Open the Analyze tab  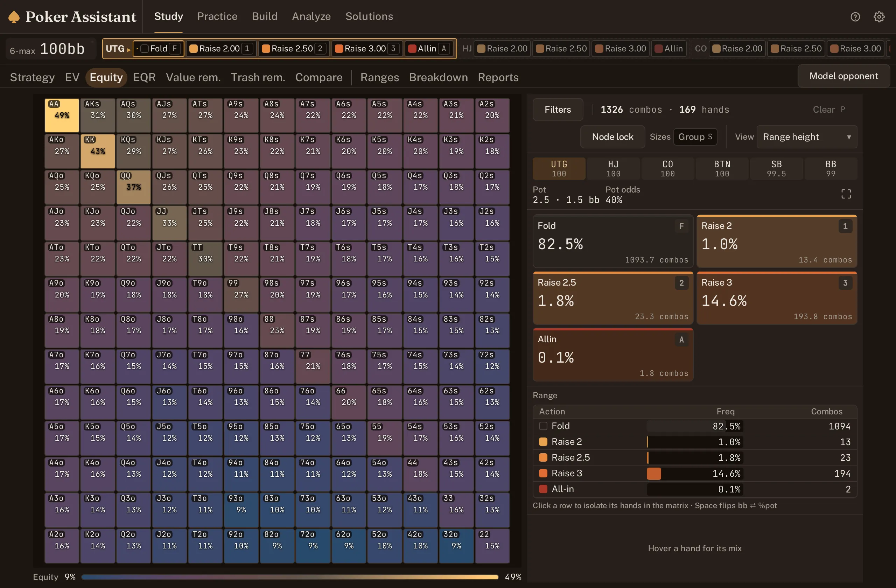tap(311, 16)
